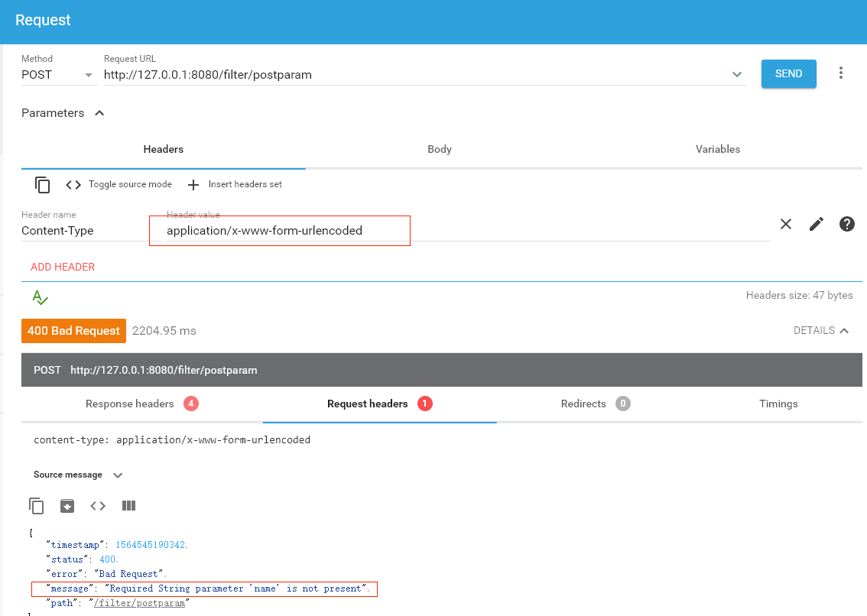Viewport: 867px width, 616px height.
Task: Switch to the Body tab
Action: click(x=439, y=149)
